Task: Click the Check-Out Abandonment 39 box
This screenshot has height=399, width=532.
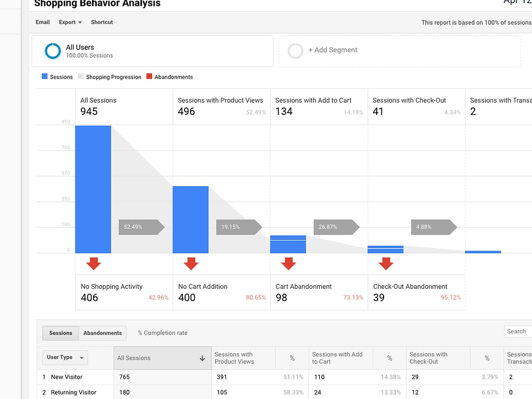Action: coord(417,292)
